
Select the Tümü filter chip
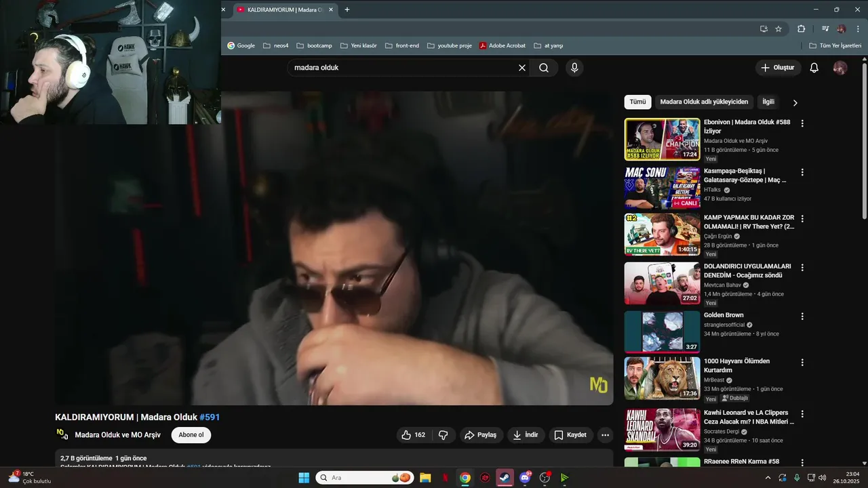(637, 102)
